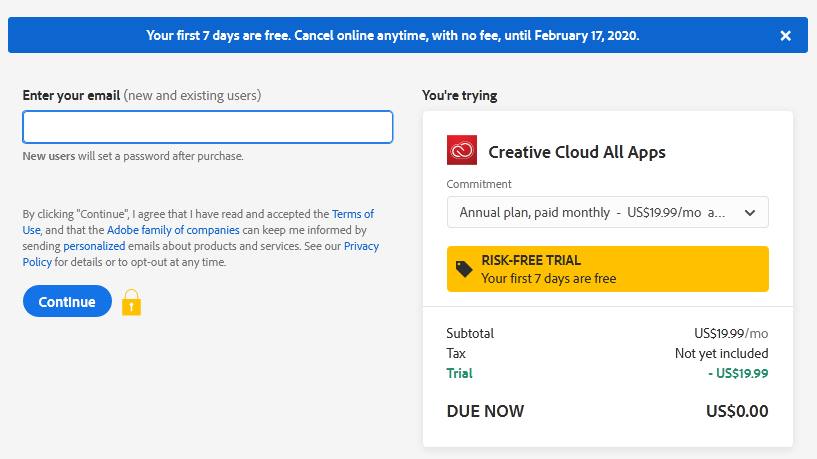Screen dimensions: 817x459
Task: Click the 'Enter your email' label
Action: [x=71, y=96]
